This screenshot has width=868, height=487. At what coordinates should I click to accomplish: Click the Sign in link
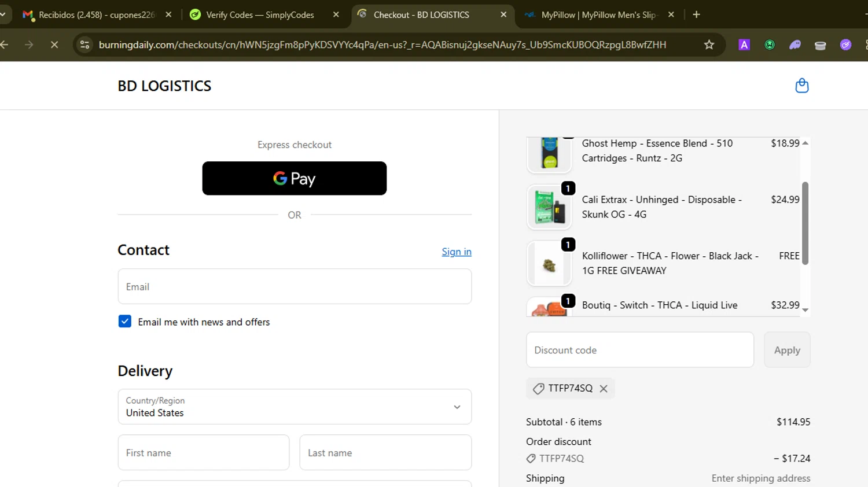[x=457, y=252]
